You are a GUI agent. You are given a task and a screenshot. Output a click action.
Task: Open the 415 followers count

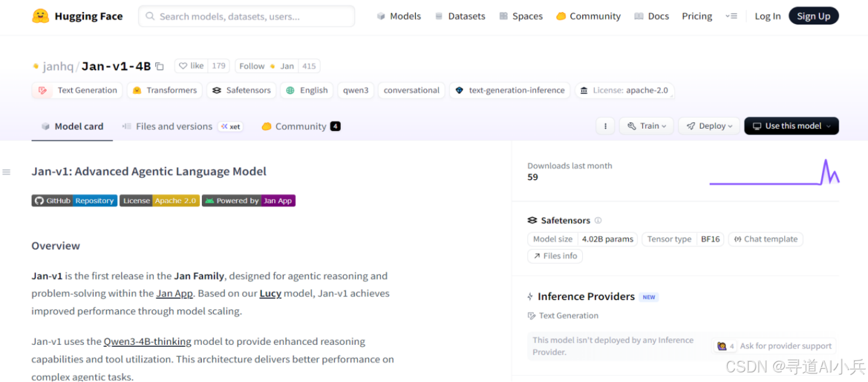[309, 66]
